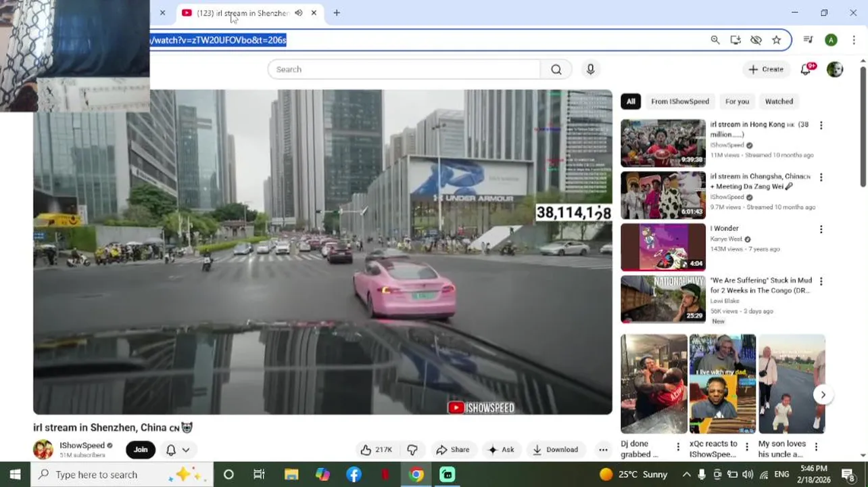Click the Join channel button
This screenshot has height=487, width=868.
(x=141, y=450)
